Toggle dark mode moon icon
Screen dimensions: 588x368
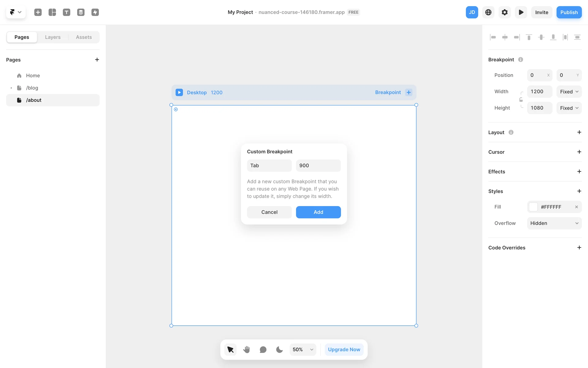279,349
